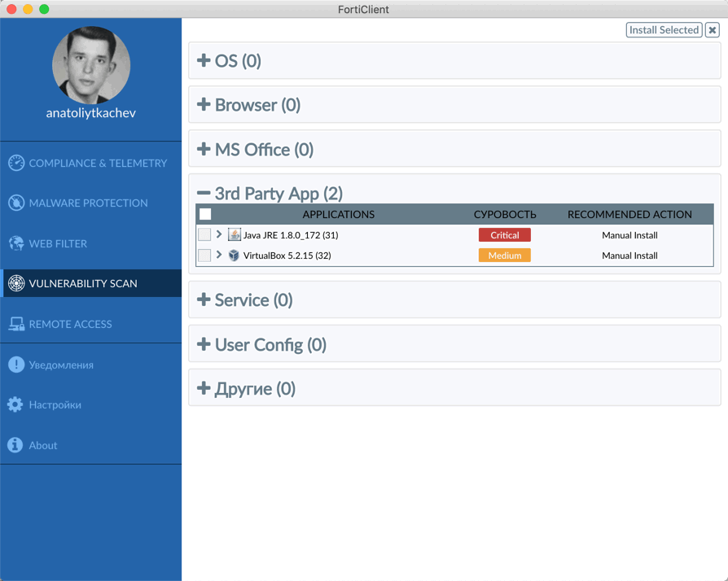This screenshot has width=728, height=581.
Task: Check the VirtualBox 5.2.15 checkbox
Action: pyautogui.click(x=204, y=256)
